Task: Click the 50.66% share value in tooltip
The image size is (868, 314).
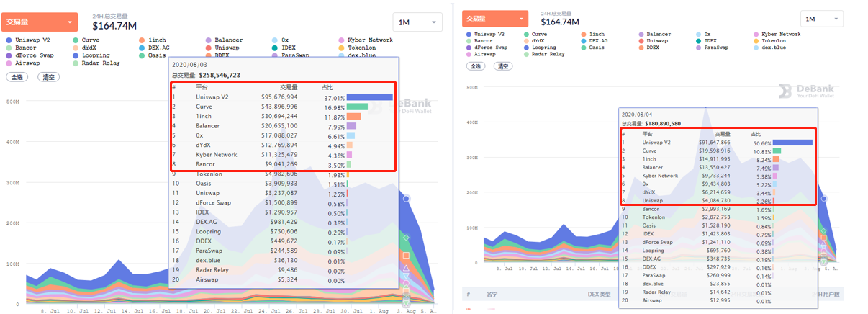Action: pos(761,143)
